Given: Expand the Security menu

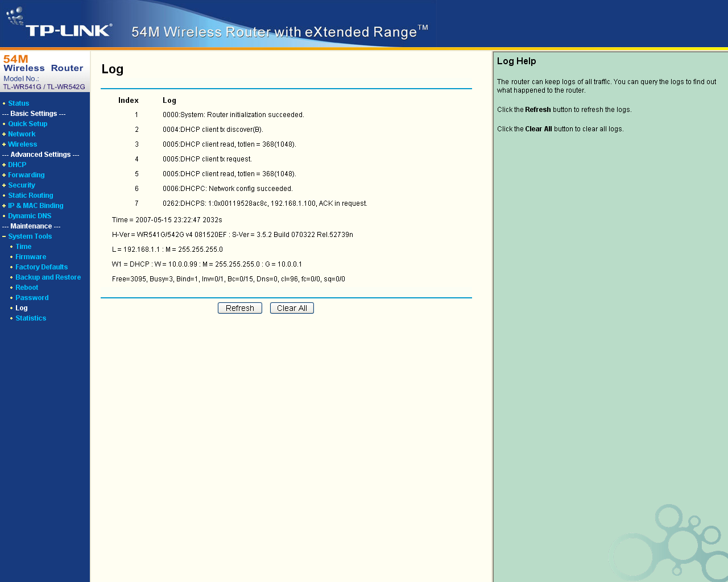Looking at the screenshot, I should tap(22, 185).
